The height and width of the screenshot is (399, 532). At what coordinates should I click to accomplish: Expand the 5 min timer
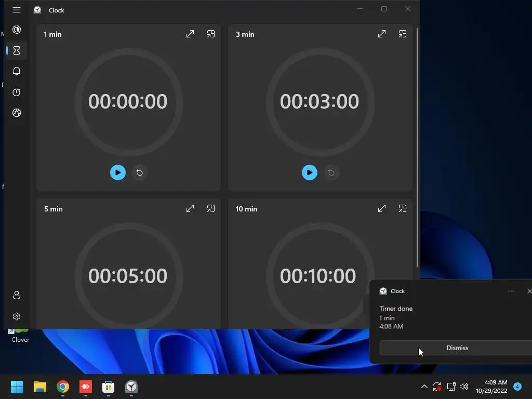coord(190,208)
